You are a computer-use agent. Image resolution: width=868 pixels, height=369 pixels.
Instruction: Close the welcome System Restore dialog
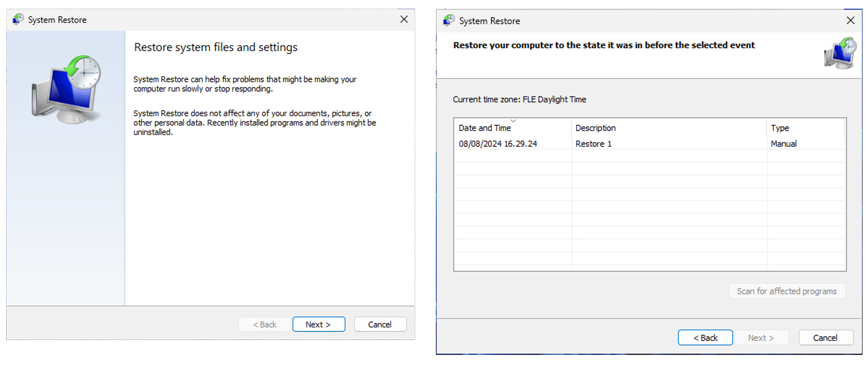[404, 20]
